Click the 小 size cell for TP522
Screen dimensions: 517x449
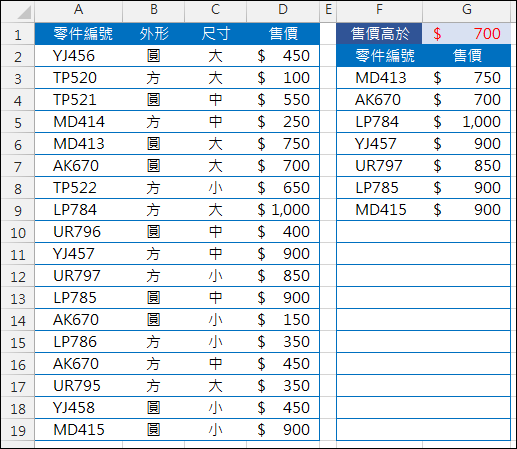[215, 188]
